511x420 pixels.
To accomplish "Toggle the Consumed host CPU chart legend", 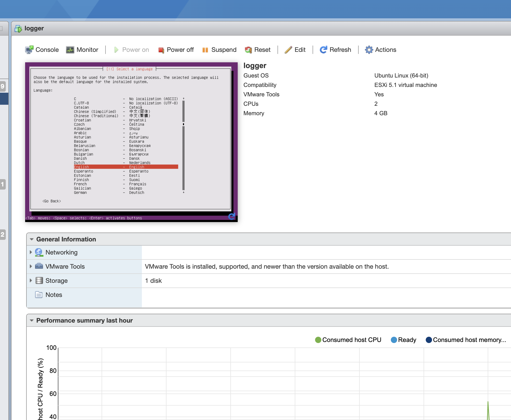I will (348, 340).
